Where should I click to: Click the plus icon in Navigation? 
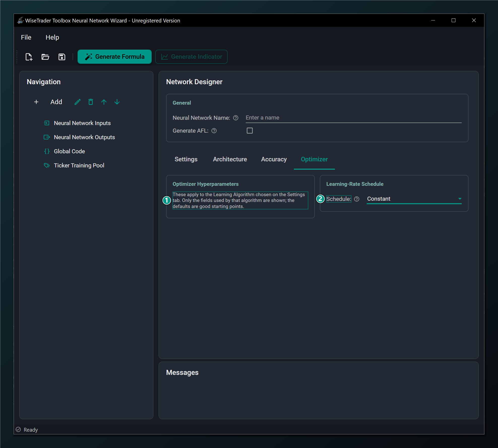click(36, 102)
